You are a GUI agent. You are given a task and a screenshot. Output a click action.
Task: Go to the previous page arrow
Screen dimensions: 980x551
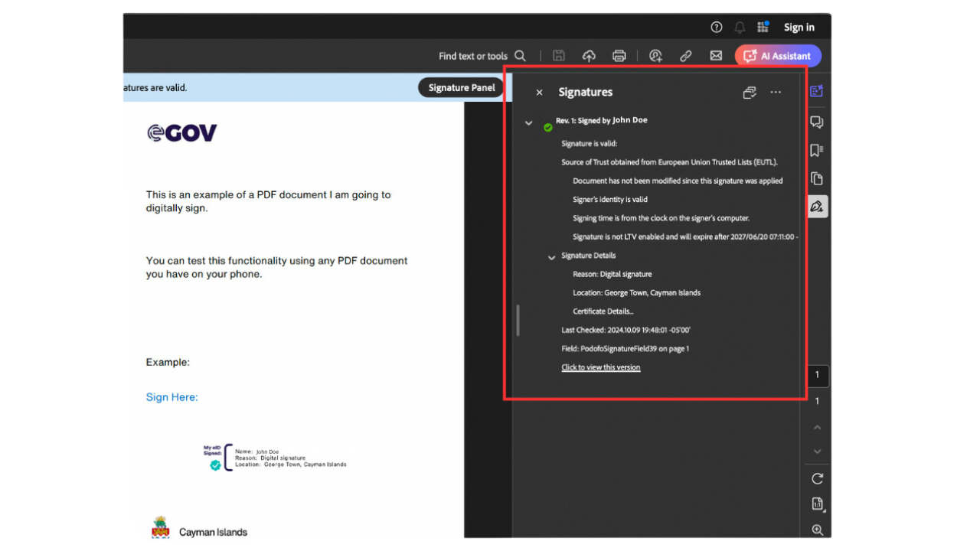(x=817, y=428)
